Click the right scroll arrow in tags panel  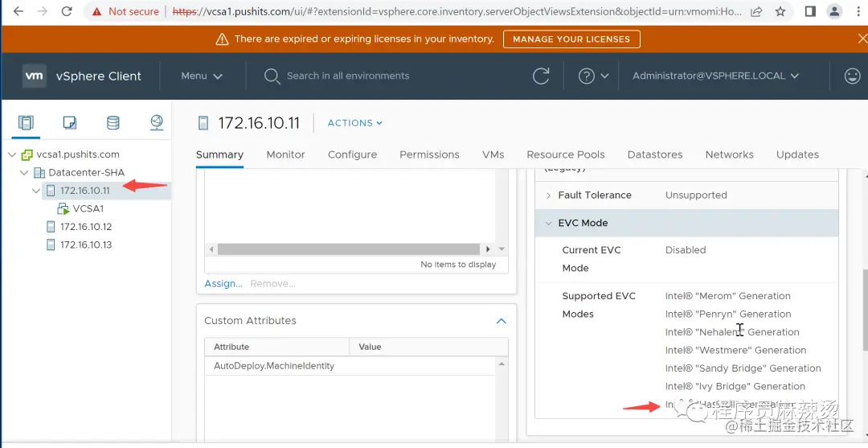(488, 249)
